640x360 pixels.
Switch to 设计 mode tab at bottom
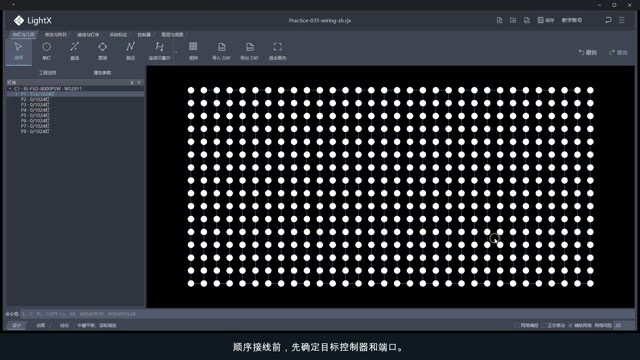(17, 325)
